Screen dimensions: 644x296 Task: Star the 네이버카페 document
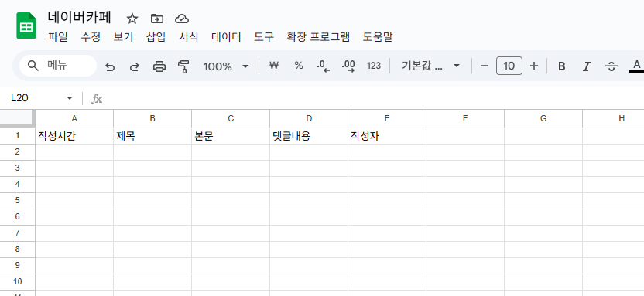132,19
